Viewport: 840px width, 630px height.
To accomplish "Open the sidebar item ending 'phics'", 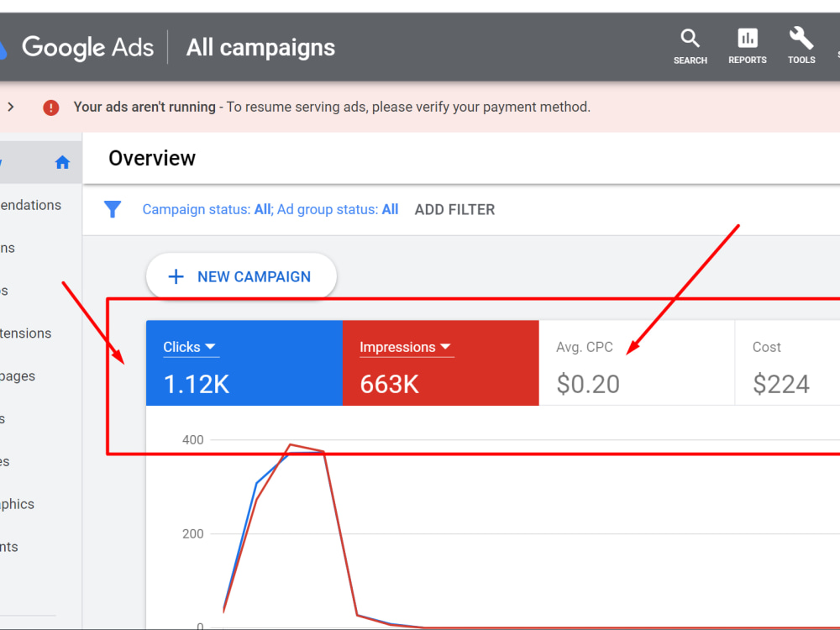I will (x=17, y=504).
